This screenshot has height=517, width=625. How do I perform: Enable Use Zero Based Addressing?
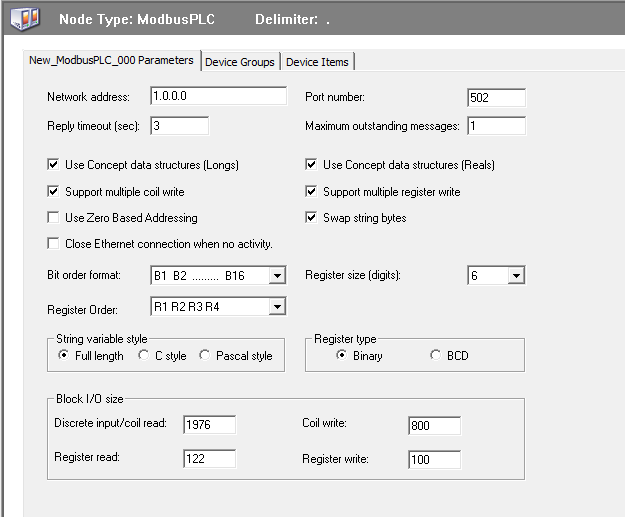pos(53,218)
